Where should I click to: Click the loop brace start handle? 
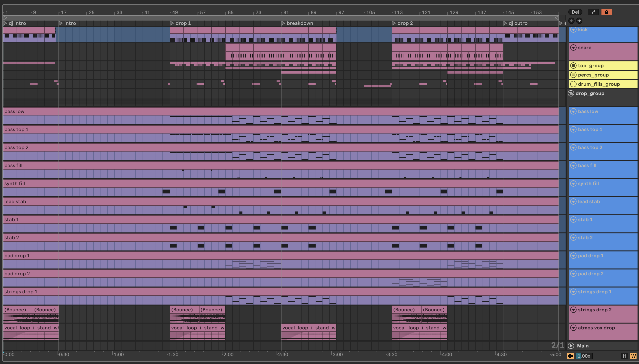pos(5,18)
